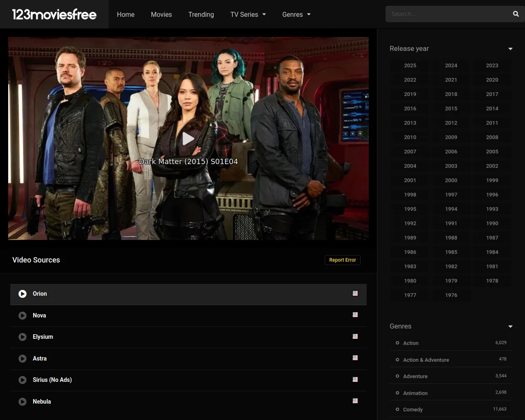Click the flag icon on Nova row
Viewport: 525px width, 420px height.
click(x=355, y=315)
